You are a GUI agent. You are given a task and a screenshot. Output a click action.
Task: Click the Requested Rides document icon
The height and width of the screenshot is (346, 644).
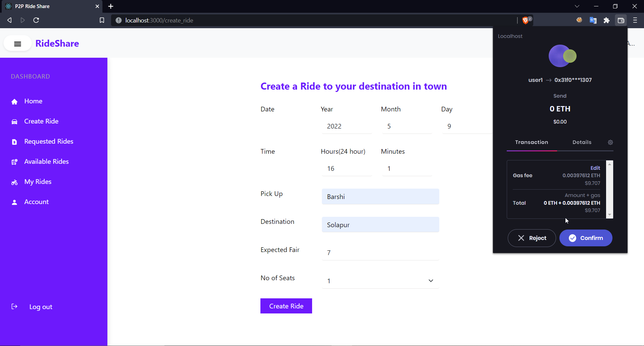15,142
